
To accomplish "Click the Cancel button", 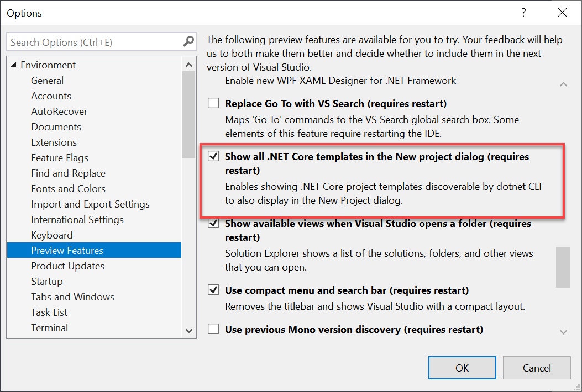I will point(537,368).
